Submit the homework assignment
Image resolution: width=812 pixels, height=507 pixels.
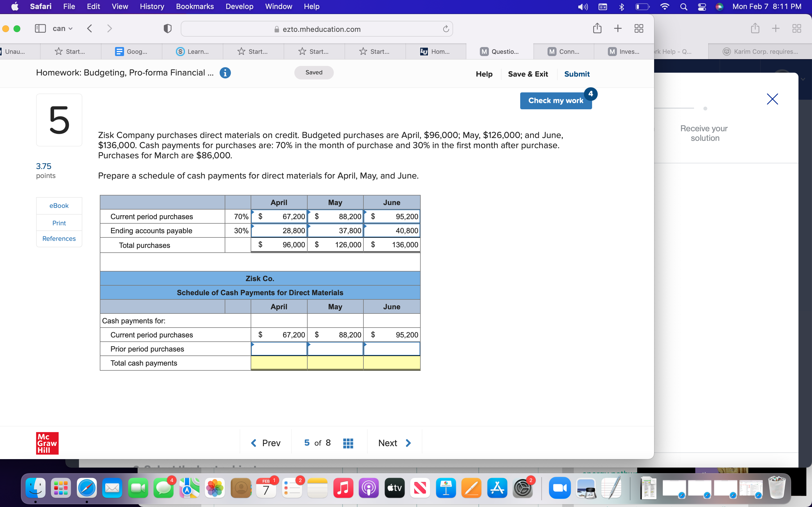[577, 74]
